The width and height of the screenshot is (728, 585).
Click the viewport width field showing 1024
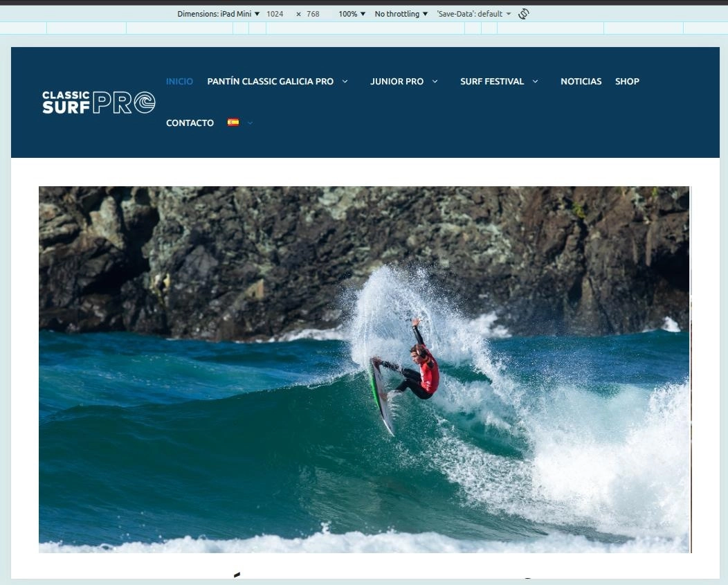click(x=275, y=14)
